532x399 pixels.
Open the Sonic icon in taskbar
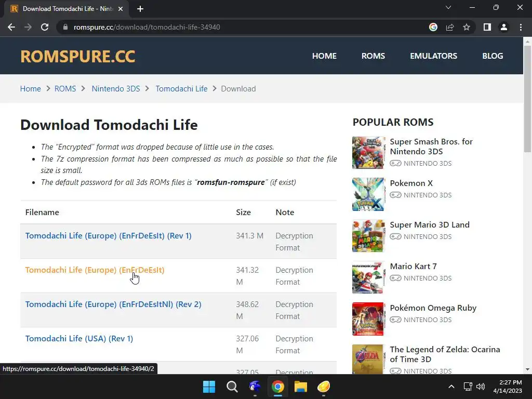click(x=255, y=387)
